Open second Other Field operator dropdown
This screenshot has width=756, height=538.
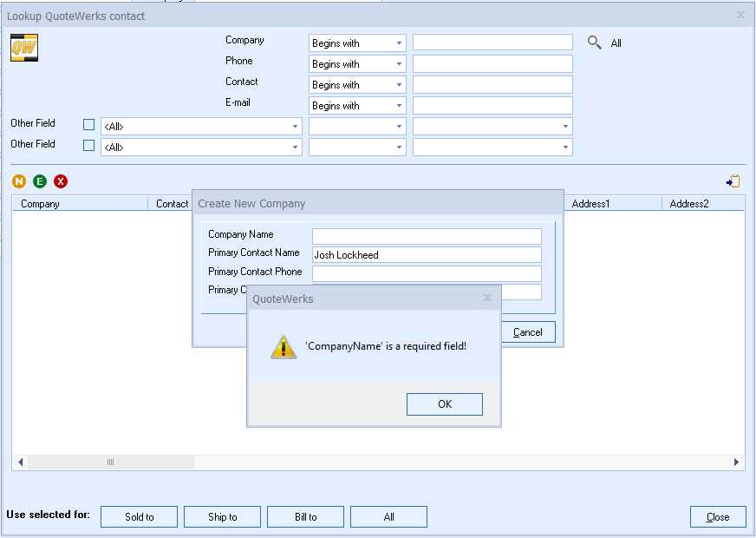[x=357, y=148]
